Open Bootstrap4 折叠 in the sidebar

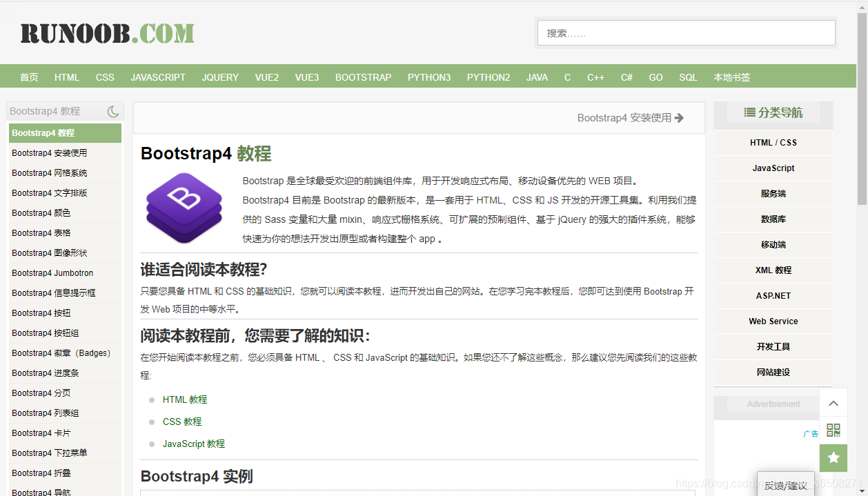pos(65,473)
